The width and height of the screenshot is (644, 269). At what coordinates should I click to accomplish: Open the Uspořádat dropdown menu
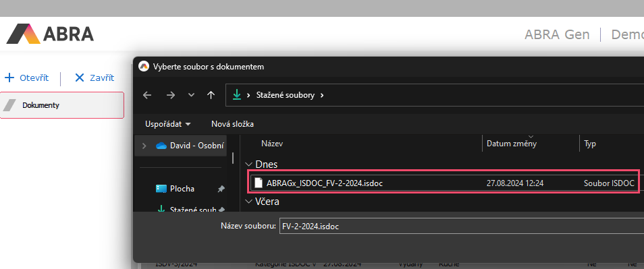tap(168, 124)
